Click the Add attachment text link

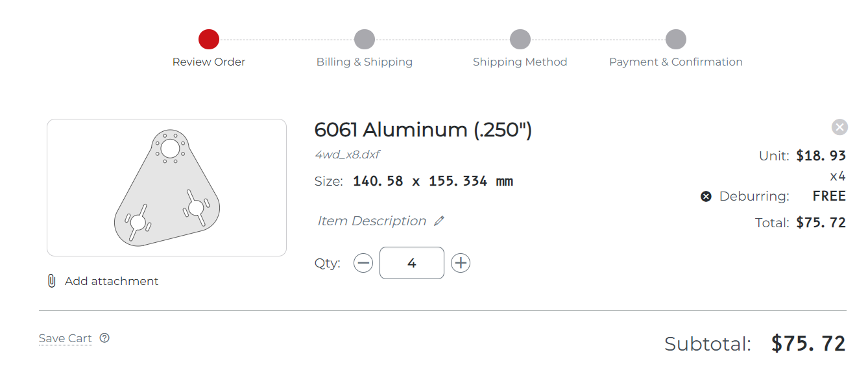click(112, 281)
